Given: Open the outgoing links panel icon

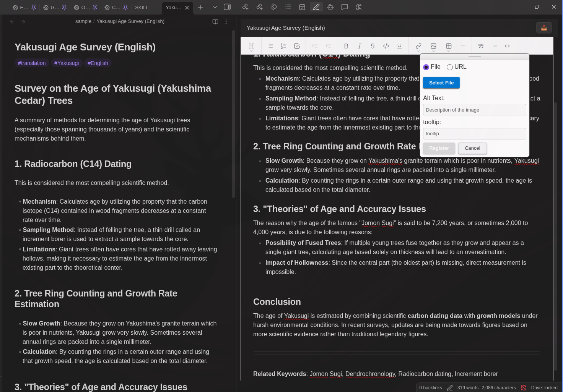Looking at the screenshot, I should (x=260, y=7).
